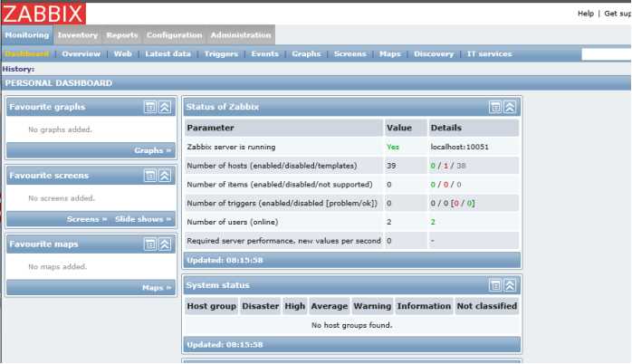The image size is (632, 364).
Task: Click the 'Information' column header
Action: (424, 306)
